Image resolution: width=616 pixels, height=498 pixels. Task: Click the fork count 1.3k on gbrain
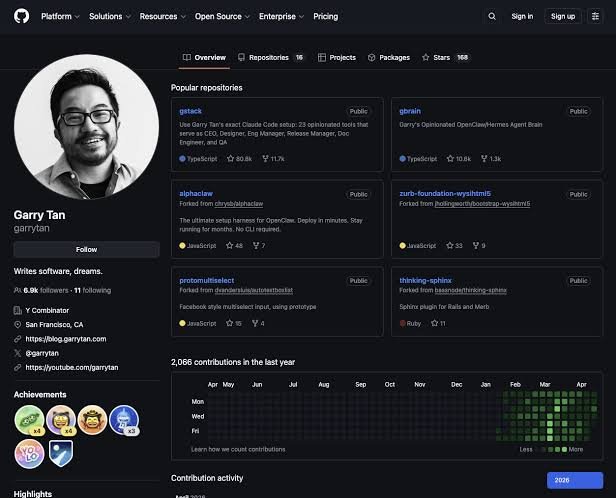pyautogui.click(x=491, y=159)
